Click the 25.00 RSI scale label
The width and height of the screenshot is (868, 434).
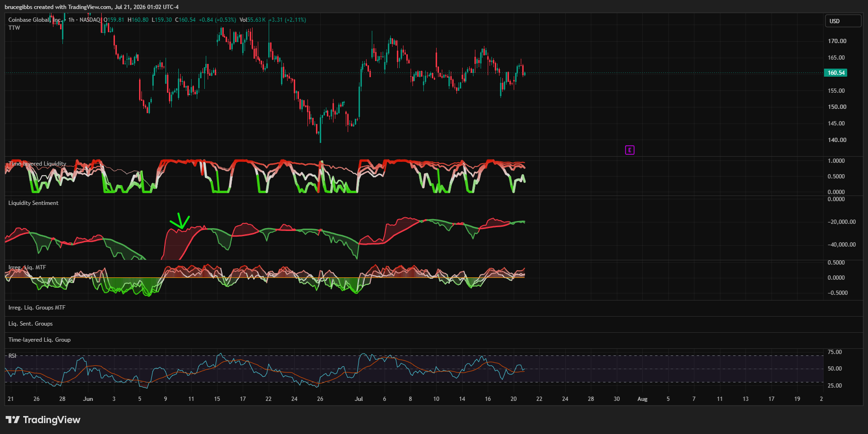pyautogui.click(x=835, y=386)
